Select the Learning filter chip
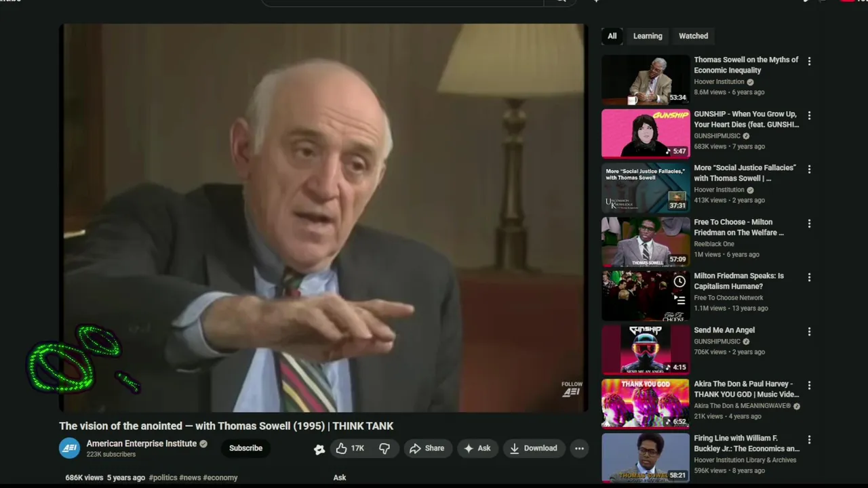This screenshot has width=868, height=488. point(648,36)
